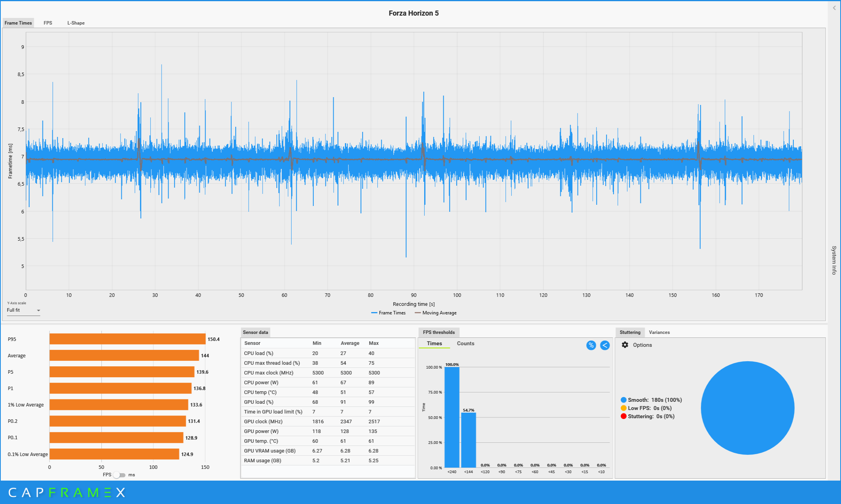841x504 pixels.
Task: Open the Y-Axis scale Full fit dropdown
Action: coord(23,311)
